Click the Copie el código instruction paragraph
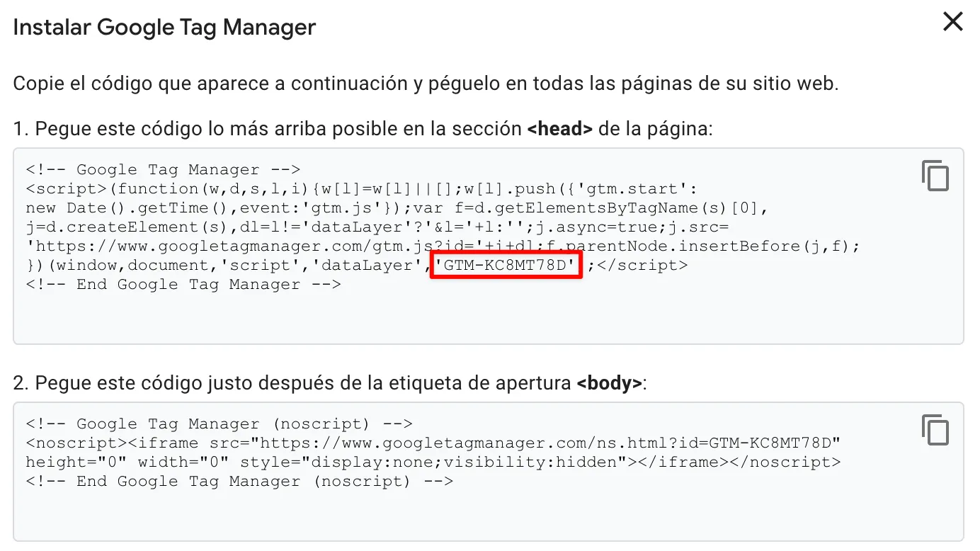Viewport: 980px width, 551px height. [426, 84]
